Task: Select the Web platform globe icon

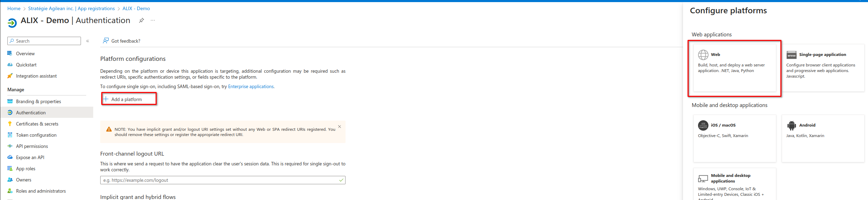Action: [x=703, y=55]
